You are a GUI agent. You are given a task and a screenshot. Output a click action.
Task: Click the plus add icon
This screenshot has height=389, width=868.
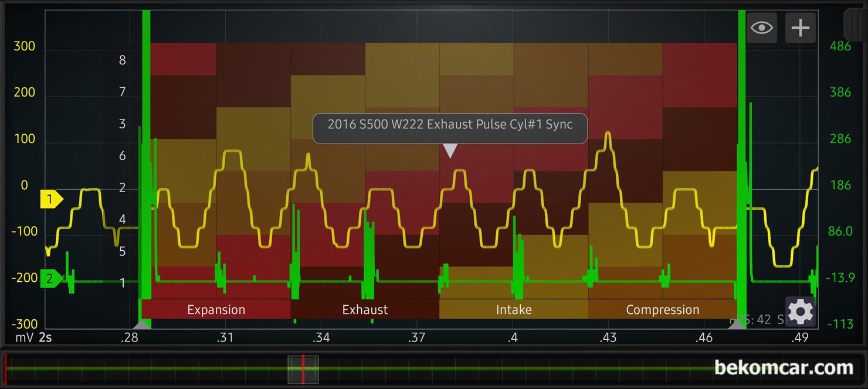pyautogui.click(x=801, y=28)
